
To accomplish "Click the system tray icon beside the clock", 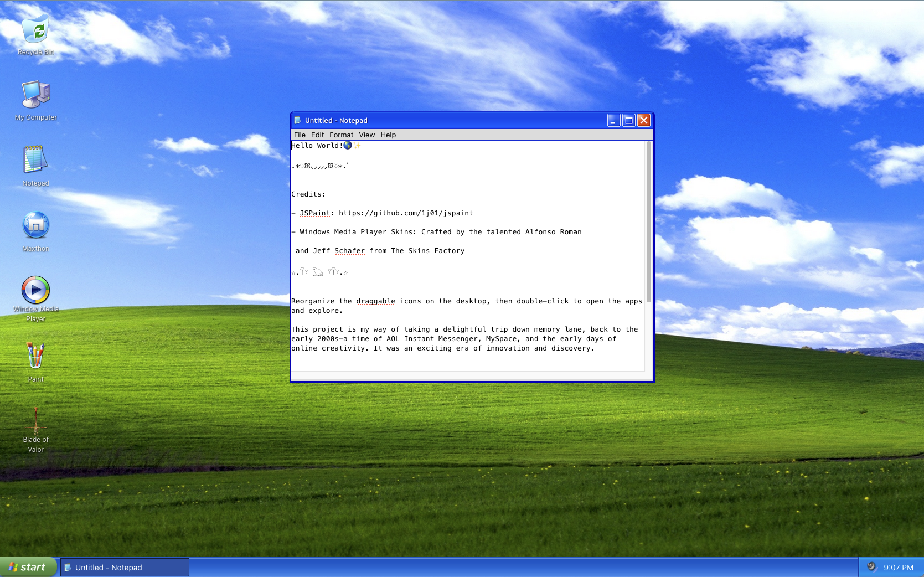I will pos(872,566).
